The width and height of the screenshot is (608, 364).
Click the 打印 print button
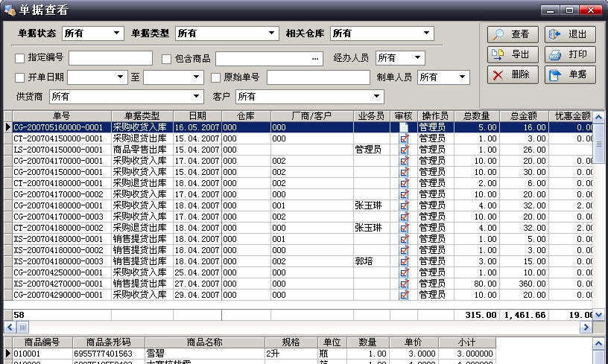570,54
